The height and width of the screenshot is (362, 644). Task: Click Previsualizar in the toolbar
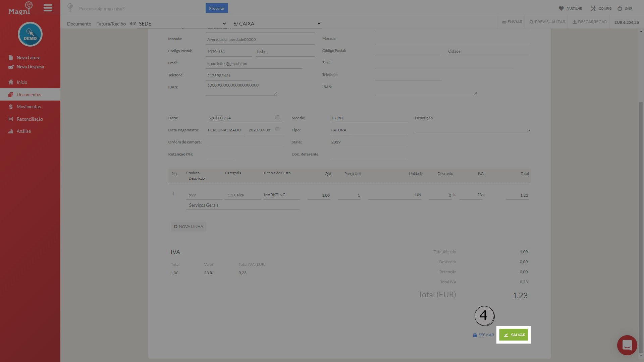click(547, 22)
